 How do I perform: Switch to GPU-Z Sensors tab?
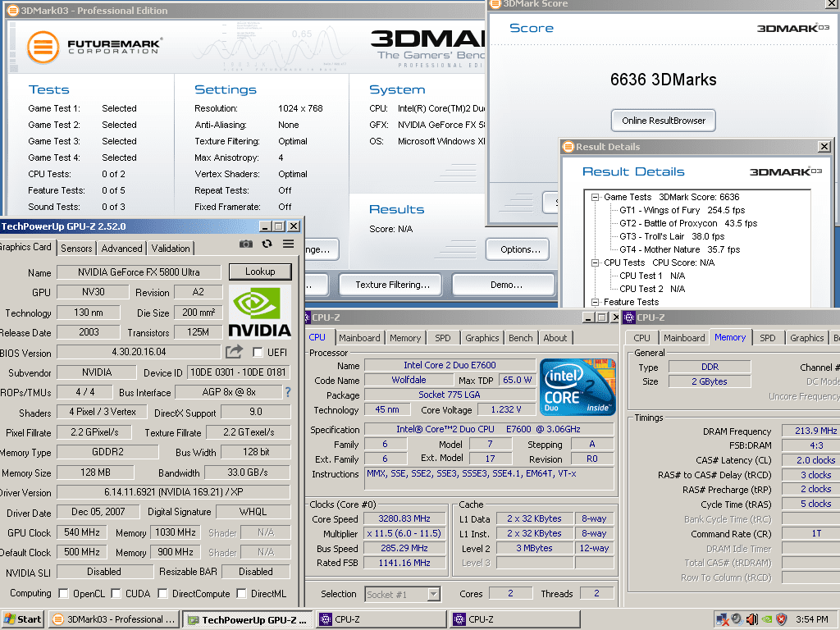pos(76,248)
